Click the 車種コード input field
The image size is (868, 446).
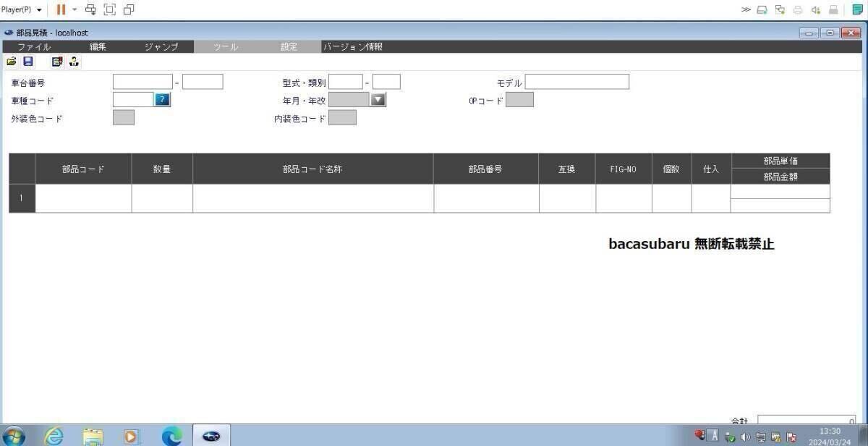tap(133, 100)
